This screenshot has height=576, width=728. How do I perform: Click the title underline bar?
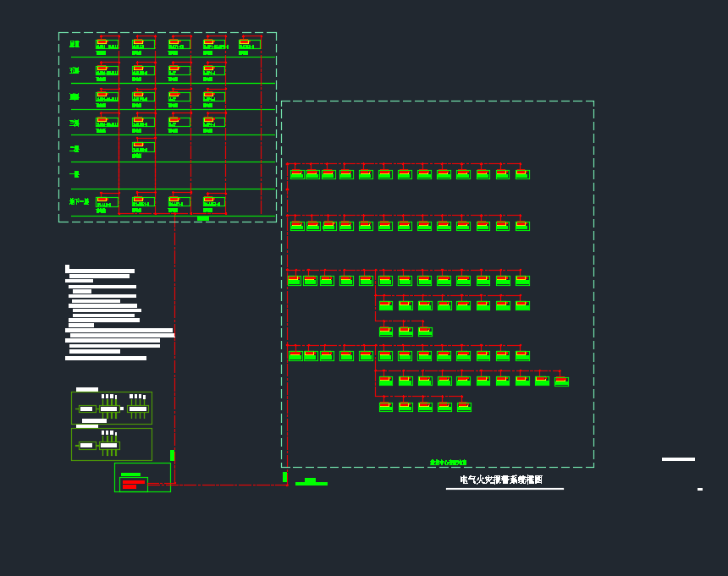pyautogui.click(x=505, y=489)
